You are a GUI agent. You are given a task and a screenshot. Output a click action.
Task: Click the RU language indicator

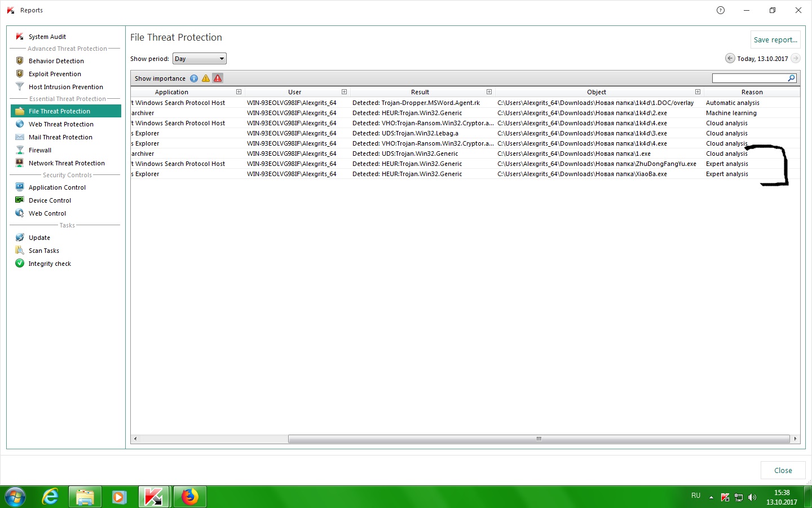pyautogui.click(x=696, y=496)
